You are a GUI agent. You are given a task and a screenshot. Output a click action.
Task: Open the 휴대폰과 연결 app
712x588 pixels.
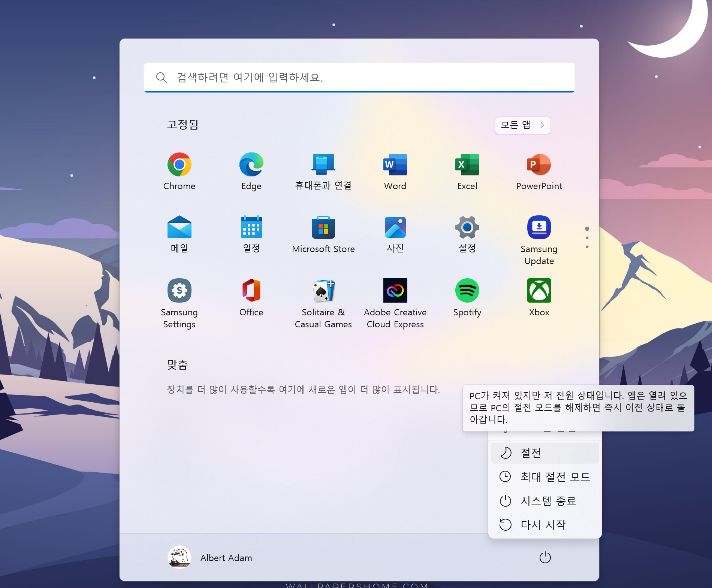(323, 172)
